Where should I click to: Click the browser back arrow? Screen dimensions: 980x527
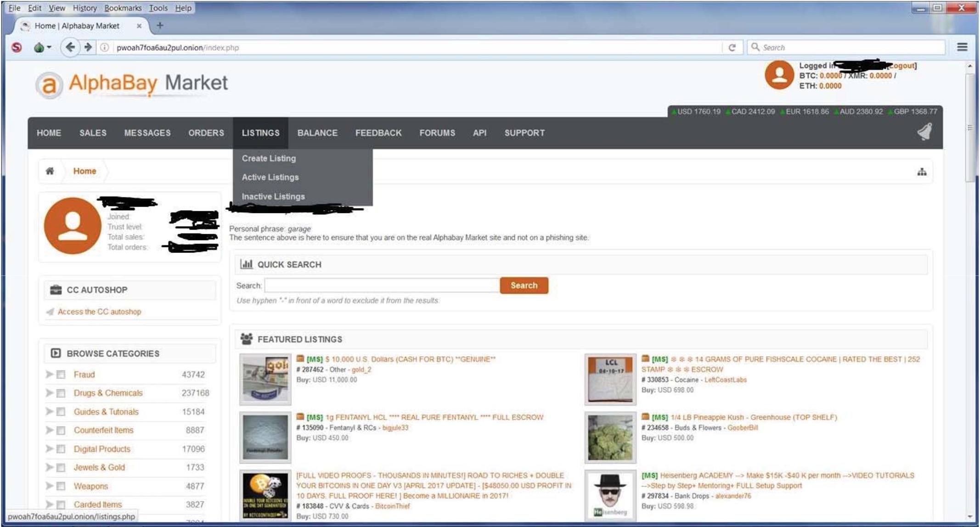point(70,47)
